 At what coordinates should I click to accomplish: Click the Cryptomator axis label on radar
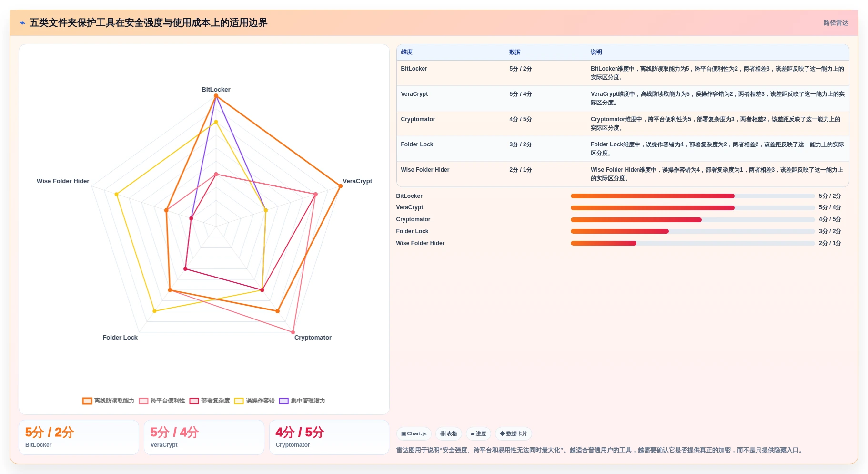pyautogui.click(x=313, y=338)
